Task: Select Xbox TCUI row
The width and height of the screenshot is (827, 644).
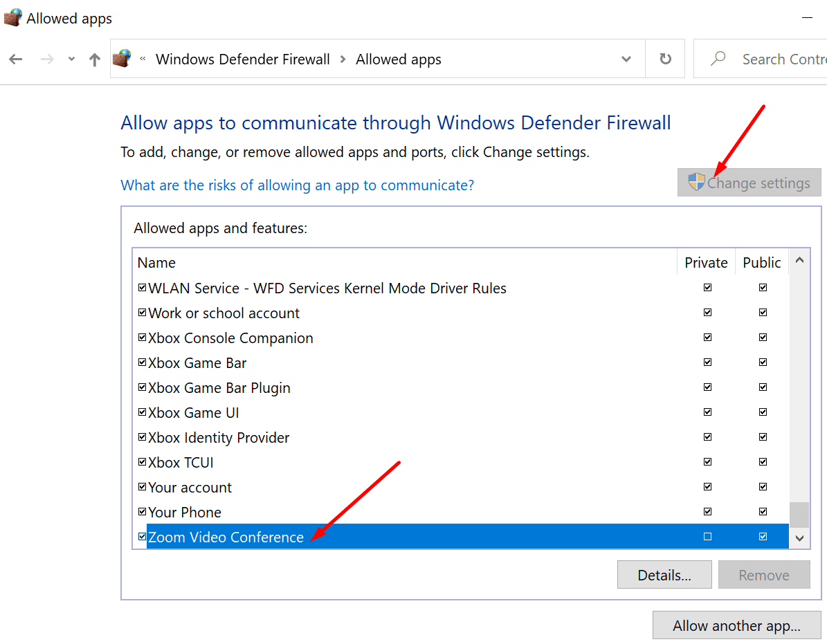Action: tap(461, 462)
